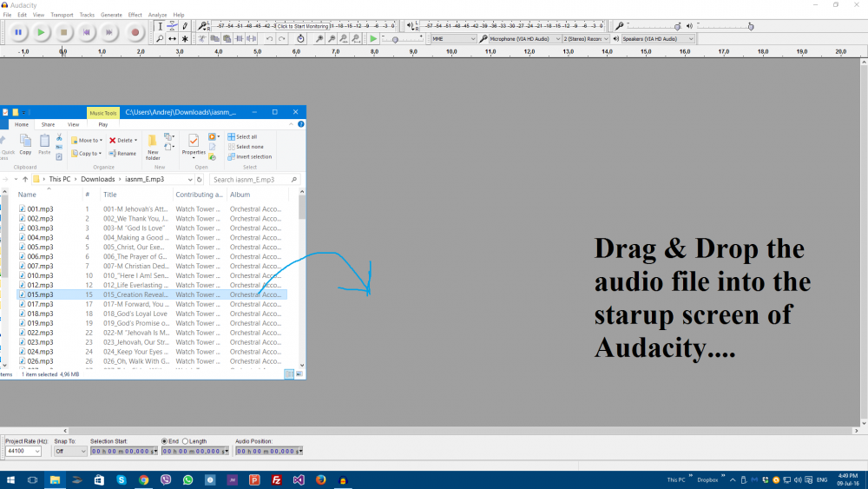
Task: Click the Fit Selection zoom icon
Action: pos(344,39)
